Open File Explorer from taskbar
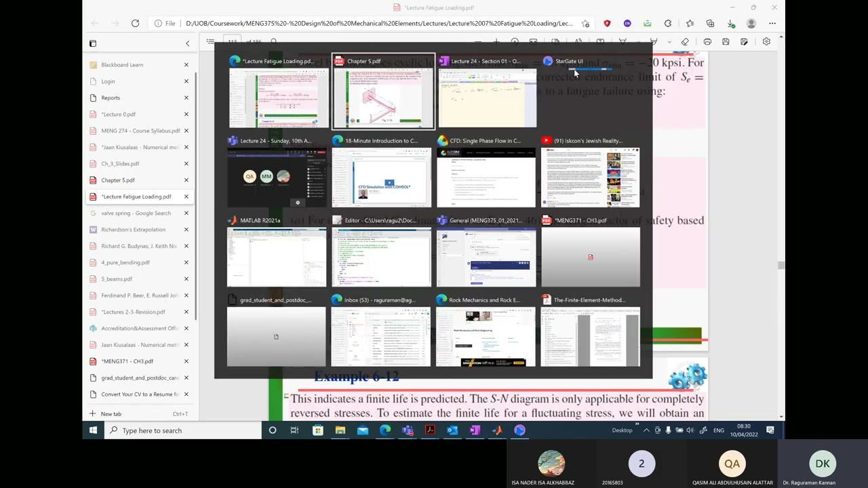This screenshot has width=868, height=488. click(340, 430)
